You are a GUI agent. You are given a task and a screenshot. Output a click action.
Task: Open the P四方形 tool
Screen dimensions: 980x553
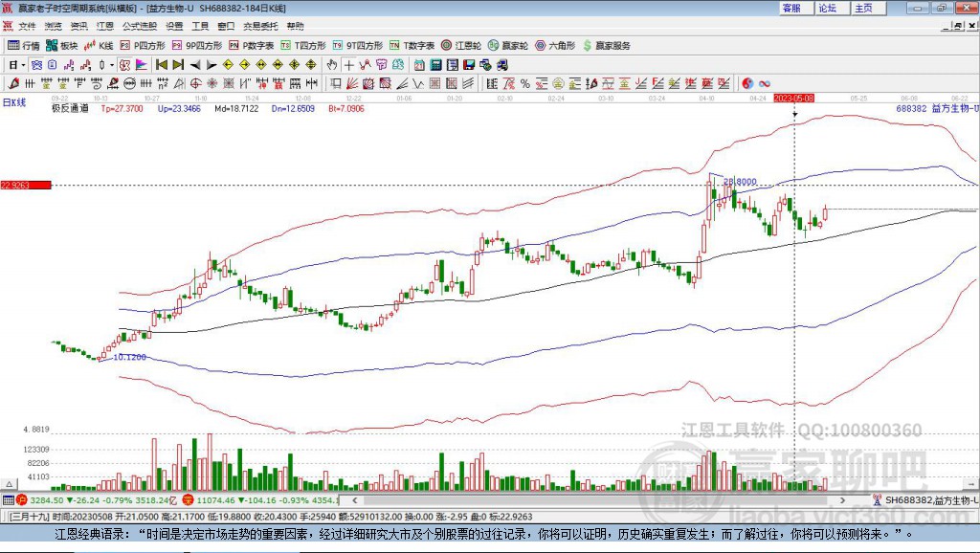click(x=144, y=46)
